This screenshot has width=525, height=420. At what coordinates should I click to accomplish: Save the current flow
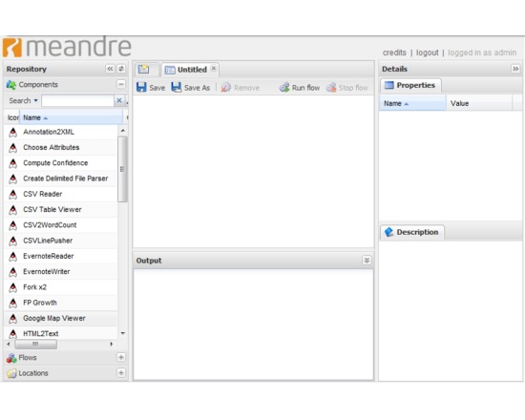(x=151, y=88)
